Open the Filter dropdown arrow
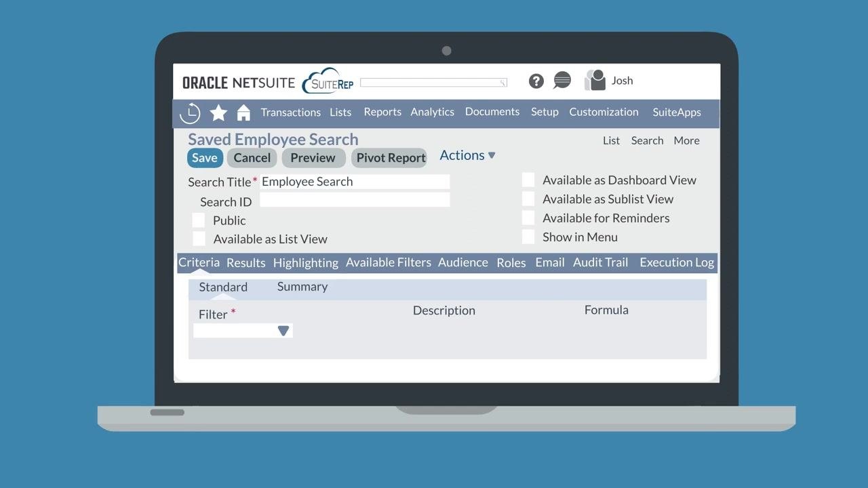 283,331
